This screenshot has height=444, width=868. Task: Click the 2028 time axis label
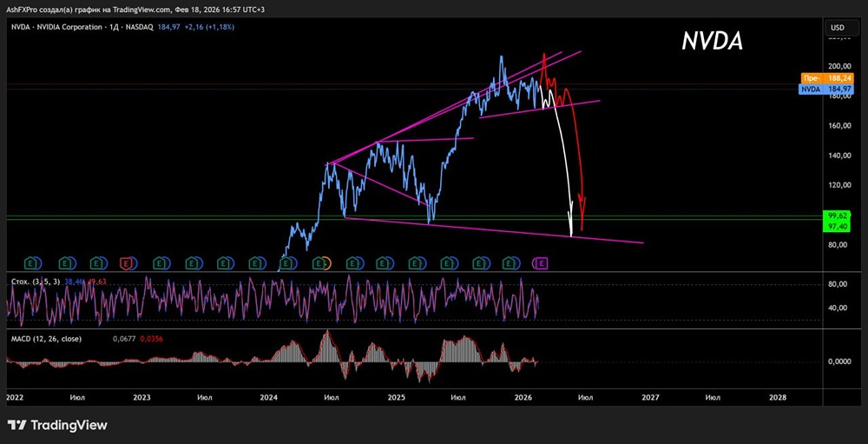778,397
